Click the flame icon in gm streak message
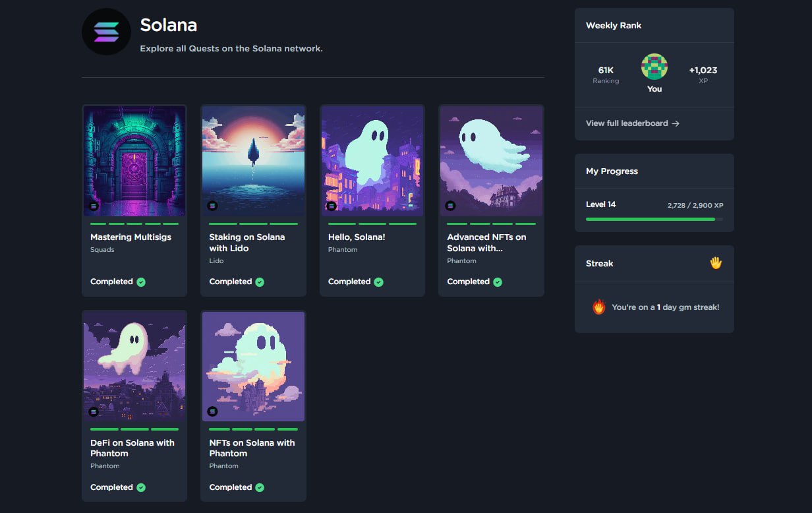 pos(598,307)
